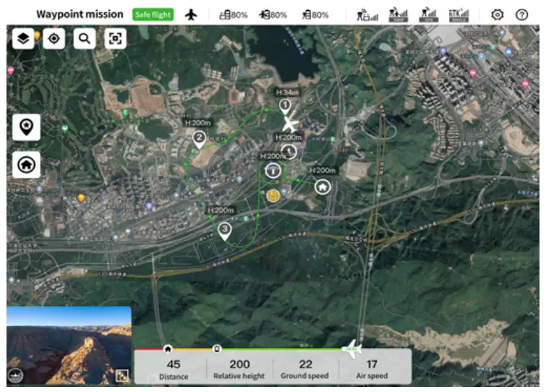This screenshot has width=546, height=392.
Task: Click the plane marker on progress bar
Action: click(x=352, y=349)
